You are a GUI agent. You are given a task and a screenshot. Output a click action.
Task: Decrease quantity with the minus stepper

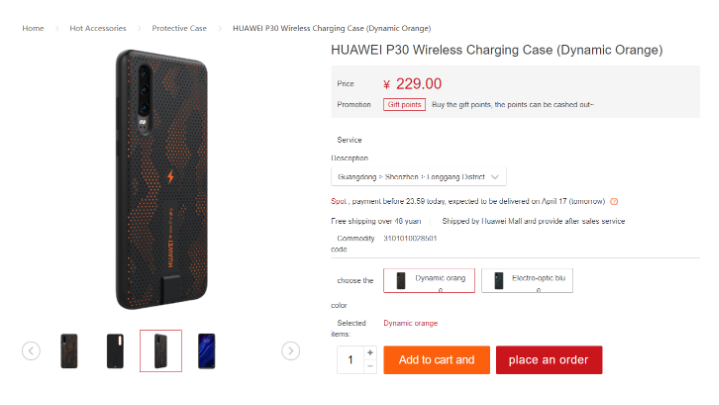click(x=370, y=366)
